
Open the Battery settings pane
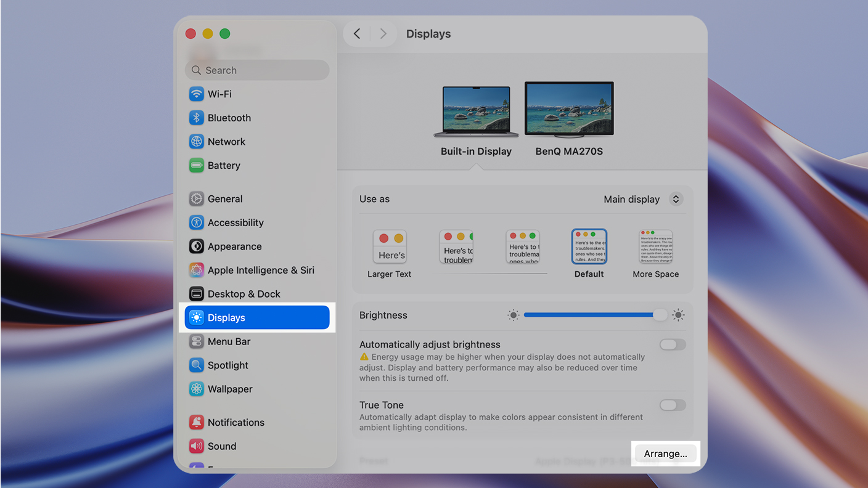257,166
